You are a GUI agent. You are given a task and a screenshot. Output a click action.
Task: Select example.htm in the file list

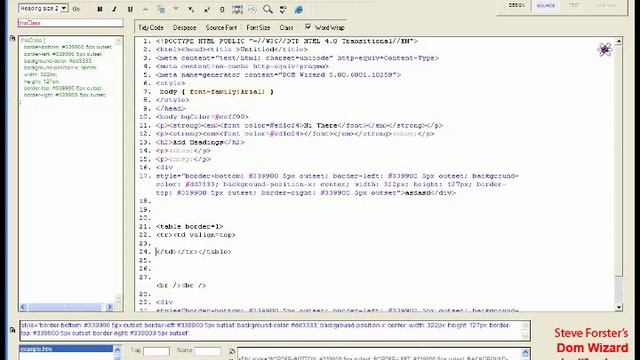[66, 349]
